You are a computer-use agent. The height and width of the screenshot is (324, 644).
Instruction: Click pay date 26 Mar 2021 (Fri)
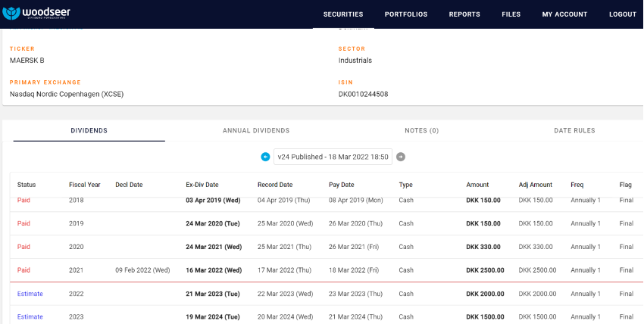pyautogui.click(x=354, y=247)
